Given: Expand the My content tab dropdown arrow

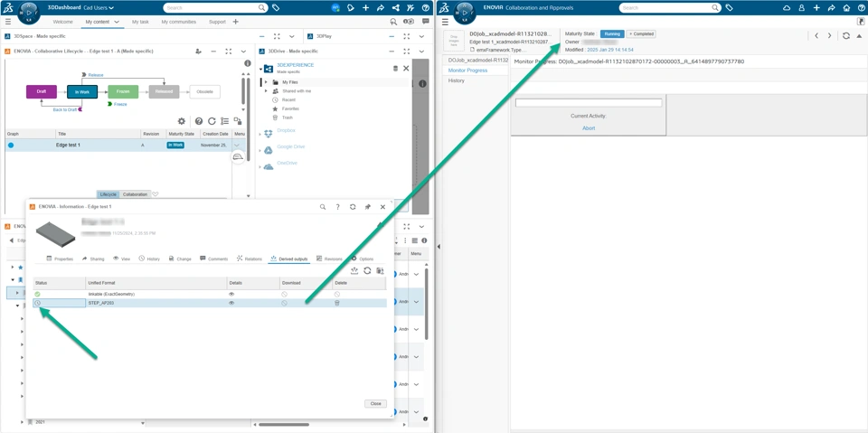Looking at the screenshot, I should pos(117,22).
